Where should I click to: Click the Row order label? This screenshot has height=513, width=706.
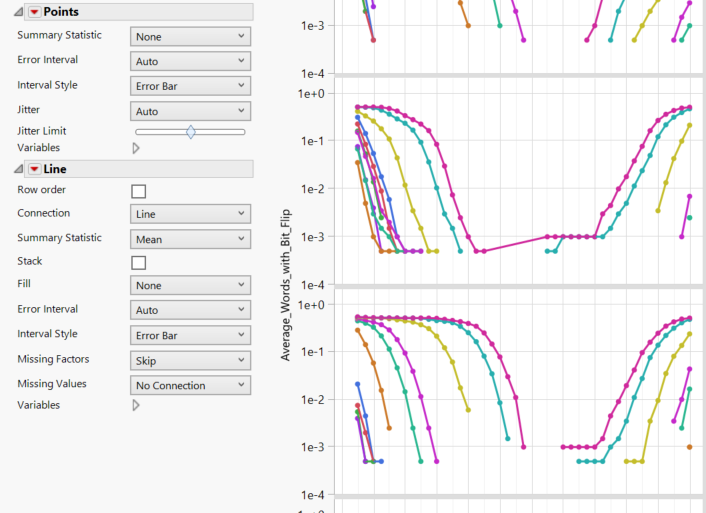[x=41, y=190]
